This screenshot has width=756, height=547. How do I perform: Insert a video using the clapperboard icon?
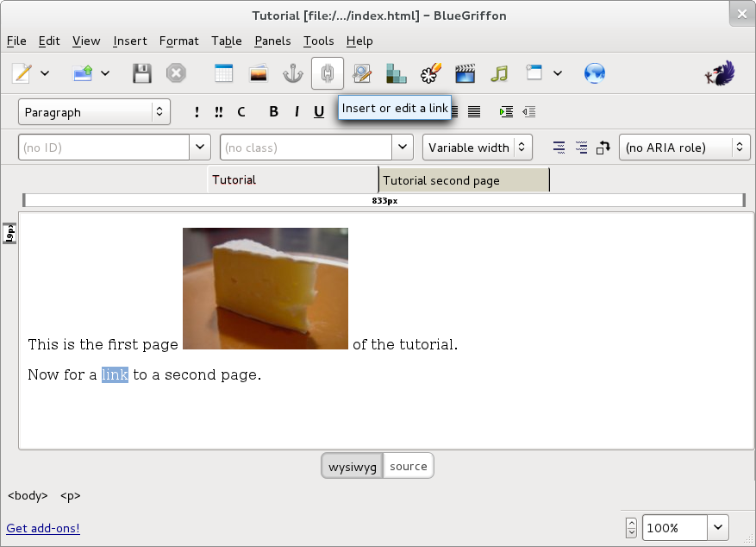pos(465,73)
